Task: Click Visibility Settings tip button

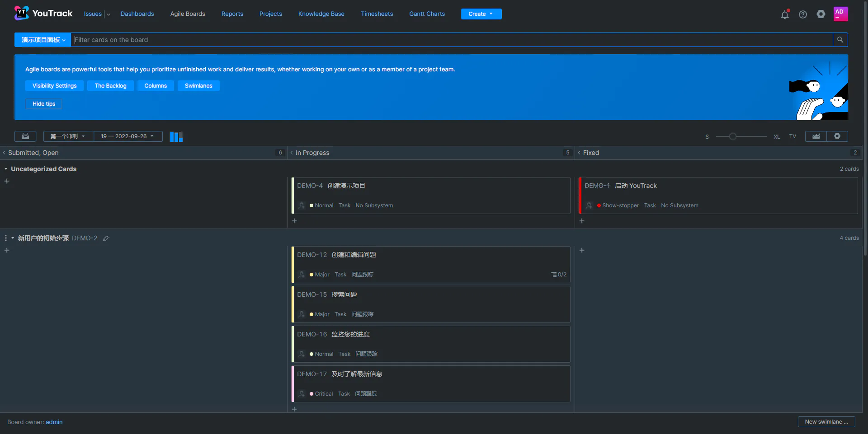Action: (x=55, y=86)
